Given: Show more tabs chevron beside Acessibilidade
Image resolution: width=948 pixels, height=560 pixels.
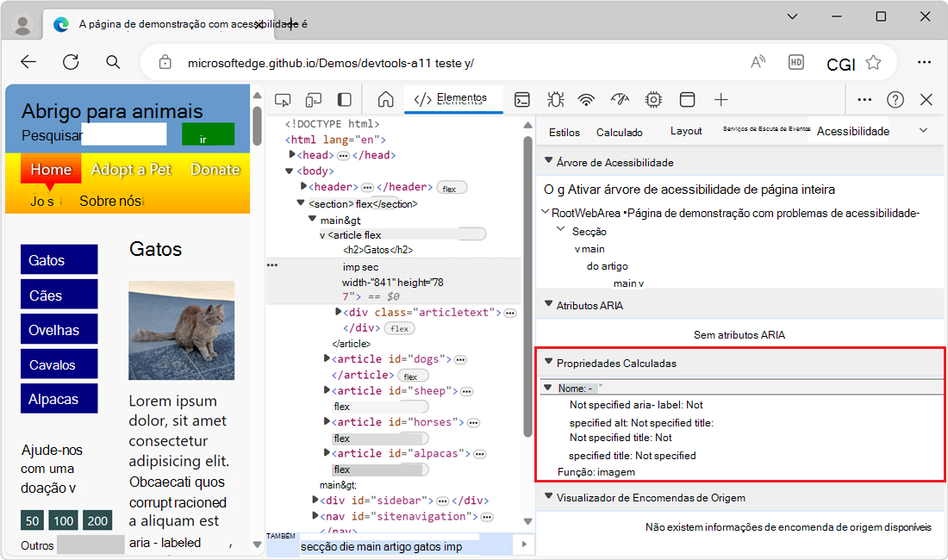Looking at the screenshot, I should click(x=924, y=130).
